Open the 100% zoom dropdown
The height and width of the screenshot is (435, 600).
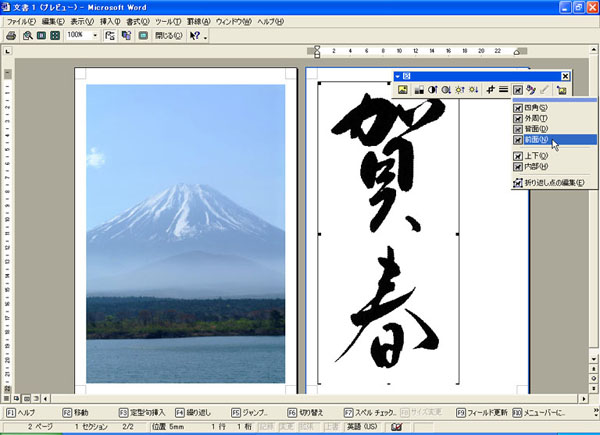click(x=95, y=35)
